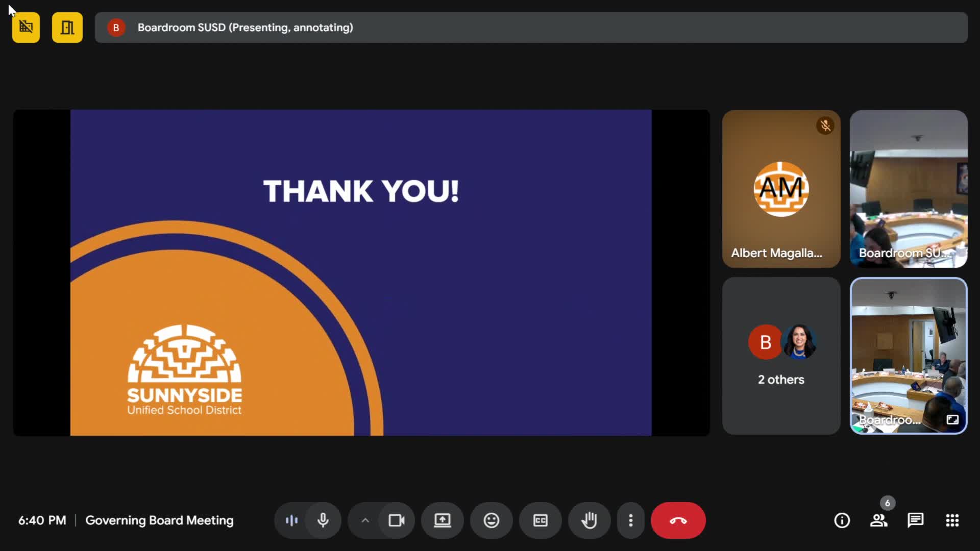Open audio sound levels indicator
The height and width of the screenshot is (551, 980).
(x=291, y=520)
